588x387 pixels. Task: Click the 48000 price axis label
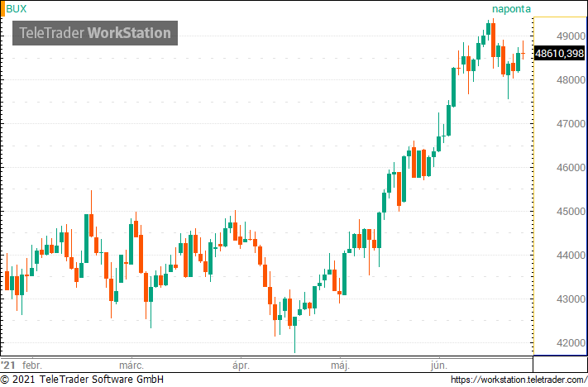pos(571,80)
